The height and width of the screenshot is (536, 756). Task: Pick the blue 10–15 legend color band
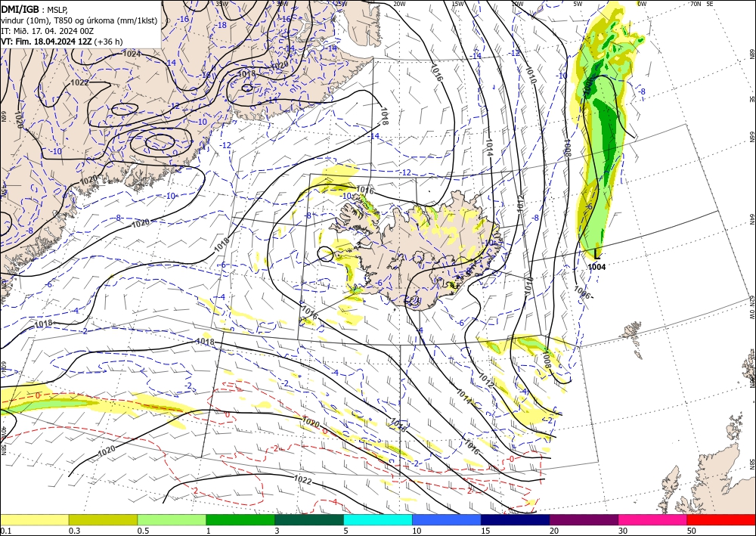click(447, 519)
